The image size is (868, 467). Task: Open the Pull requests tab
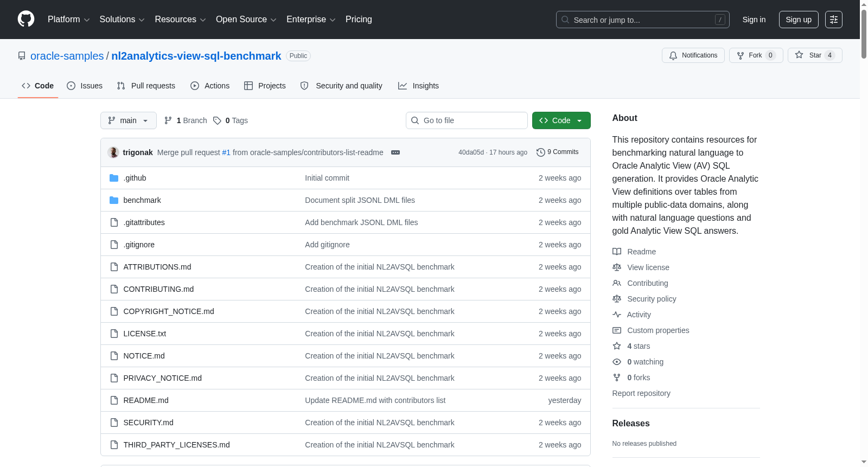[146, 86]
